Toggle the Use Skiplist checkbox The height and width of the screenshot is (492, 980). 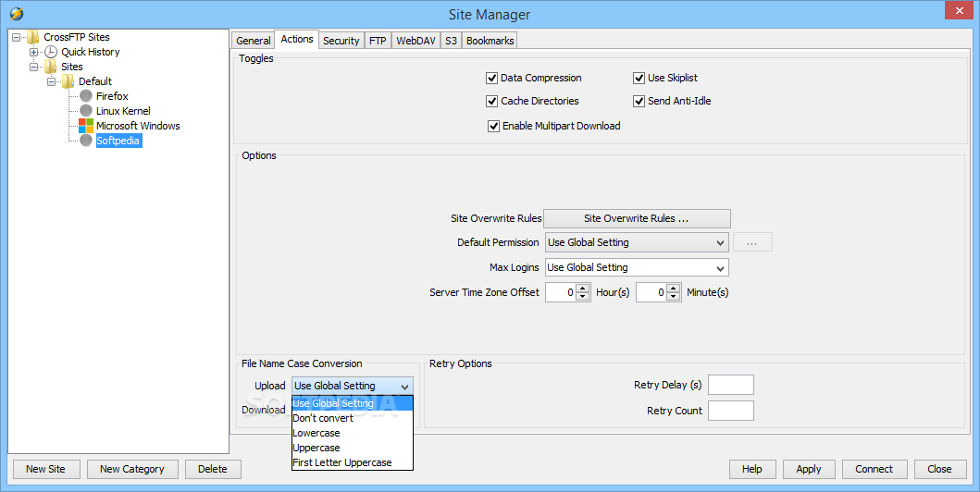coord(639,78)
